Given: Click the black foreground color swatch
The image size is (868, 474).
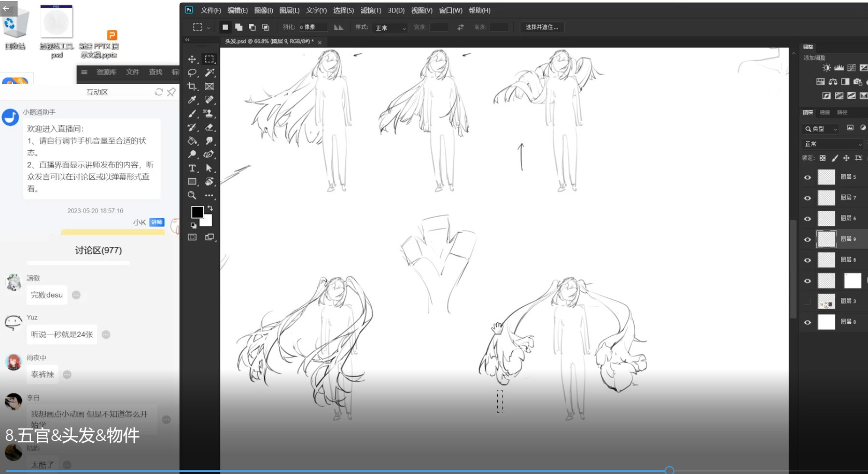Looking at the screenshot, I should pos(197,212).
